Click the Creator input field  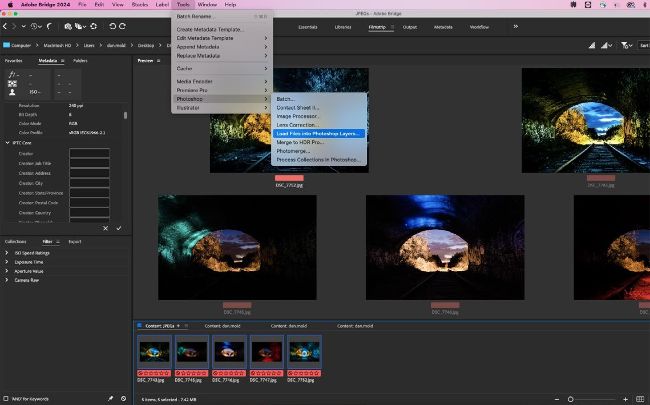pos(89,152)
